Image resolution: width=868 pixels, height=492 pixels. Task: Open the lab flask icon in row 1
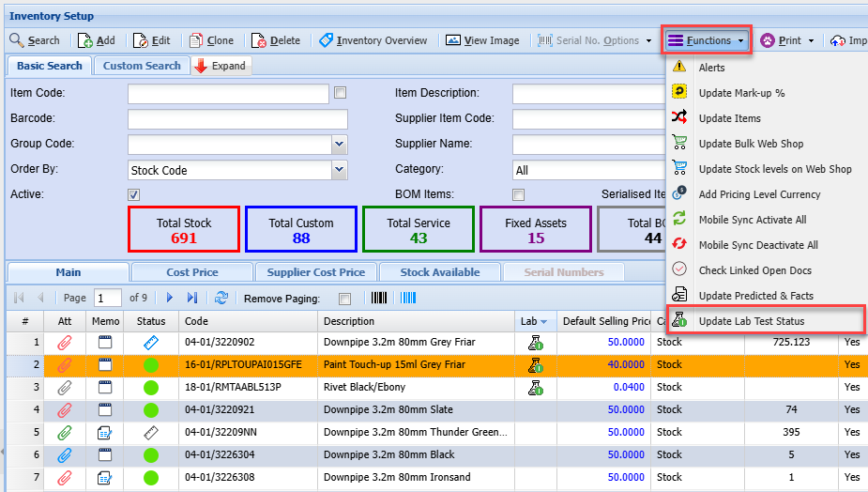[535, 343]
